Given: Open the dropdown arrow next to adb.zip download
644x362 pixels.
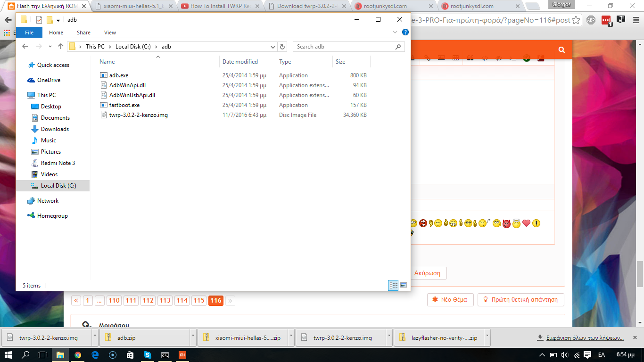Looking at the screenshot, I should [x=193, y=337].
